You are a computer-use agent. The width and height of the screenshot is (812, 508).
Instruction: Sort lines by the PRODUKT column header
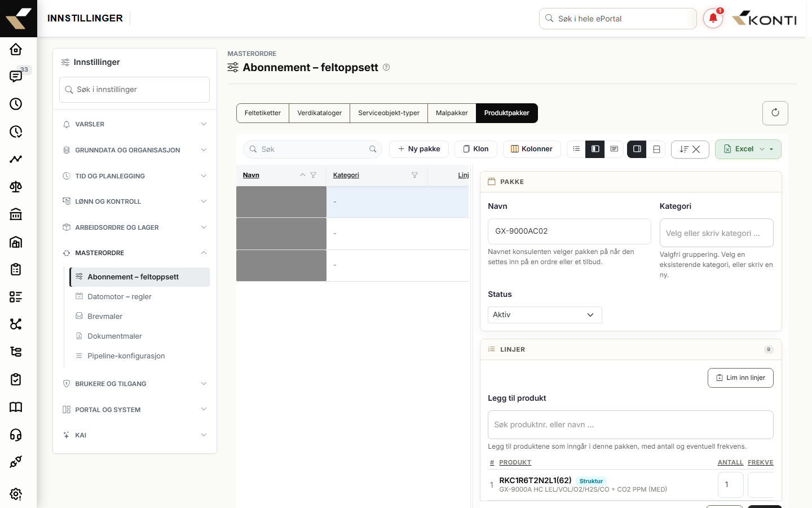click(x=515, y=462)
